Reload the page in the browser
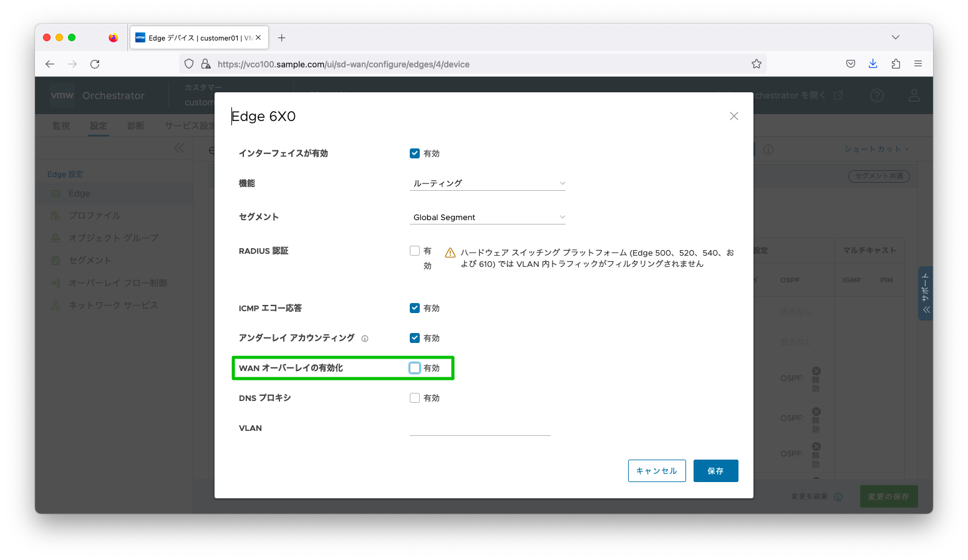 pos(95,64)
